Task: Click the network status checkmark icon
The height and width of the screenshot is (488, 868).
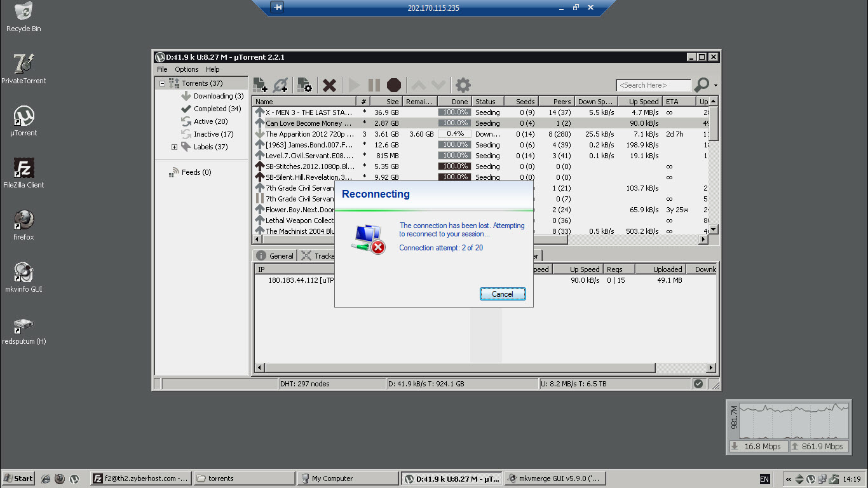Action: coord(698,384)
